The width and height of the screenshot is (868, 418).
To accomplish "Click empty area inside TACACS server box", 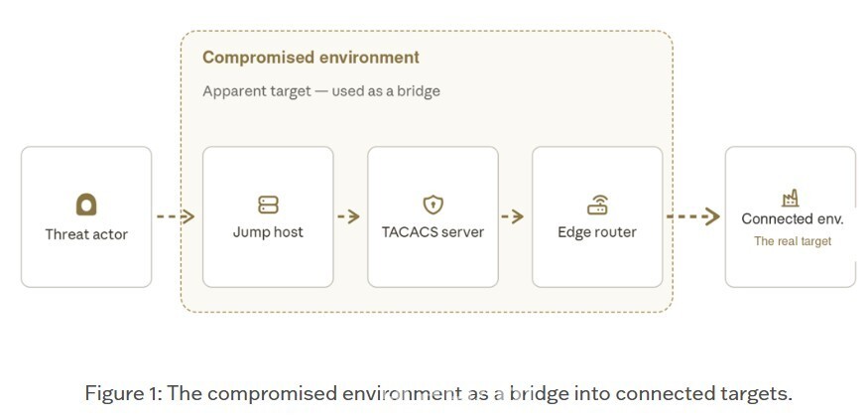I will pos(433,263).
